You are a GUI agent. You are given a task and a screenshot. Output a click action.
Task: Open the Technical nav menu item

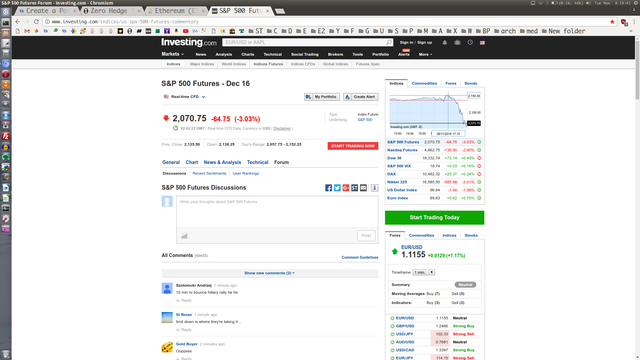click(x=272, y=54)
